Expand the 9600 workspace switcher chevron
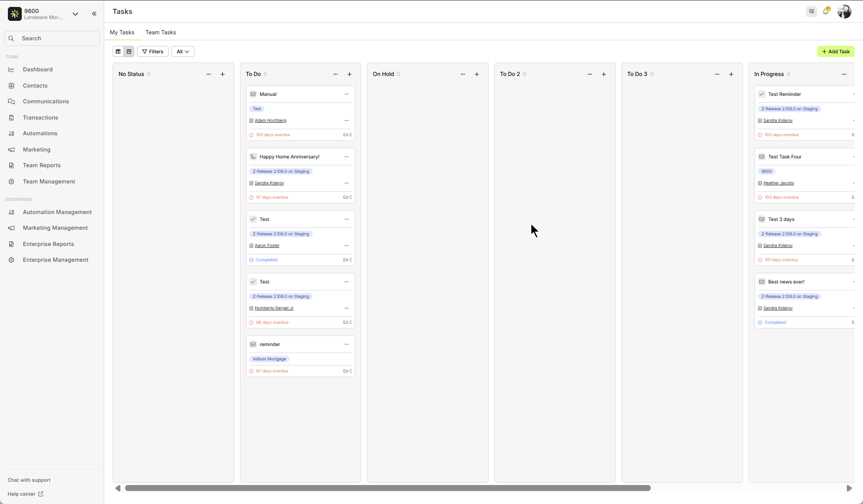The height and width of the screenshot is (504, 863). click(76, 14)
